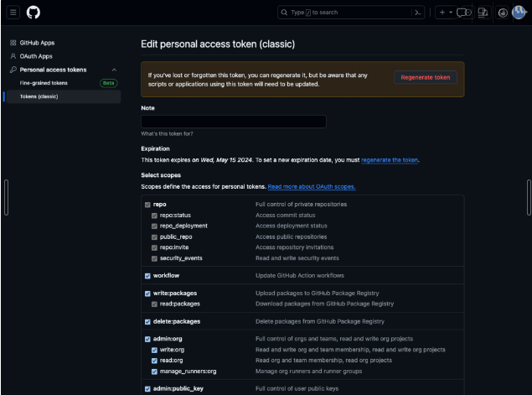Click the plus create new icon
532x395 pixels.
(x=442, y=13)
